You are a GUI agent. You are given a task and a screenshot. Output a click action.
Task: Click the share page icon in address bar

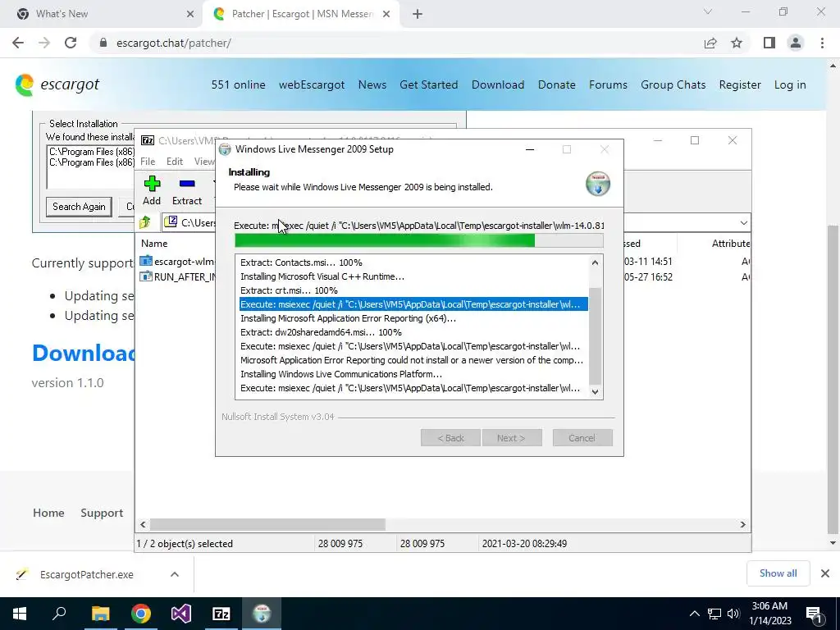tap(710, 43)
